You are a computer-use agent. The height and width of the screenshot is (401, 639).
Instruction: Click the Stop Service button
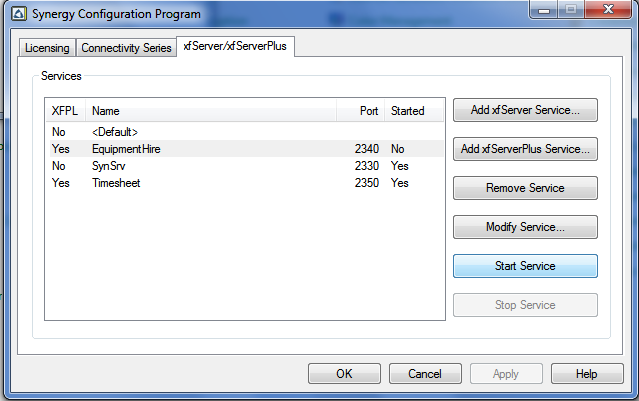525,305
